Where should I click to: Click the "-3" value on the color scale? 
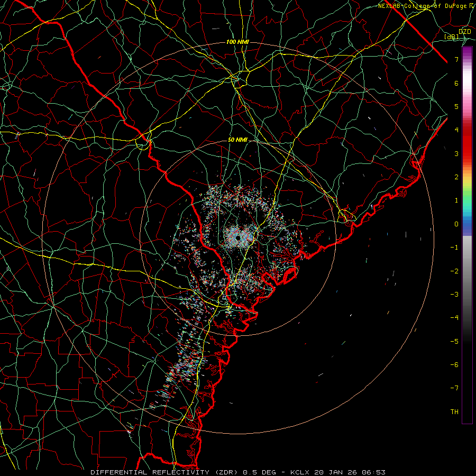454,295
